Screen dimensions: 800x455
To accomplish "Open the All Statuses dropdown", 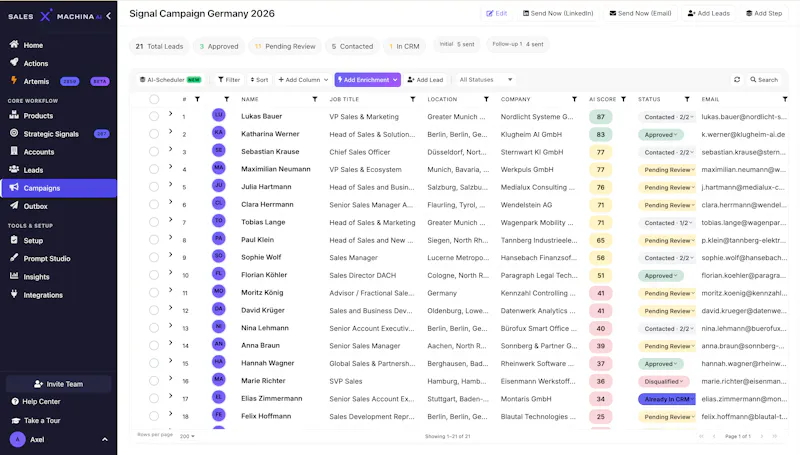I will pyautogui.click(x=485, y=80).
